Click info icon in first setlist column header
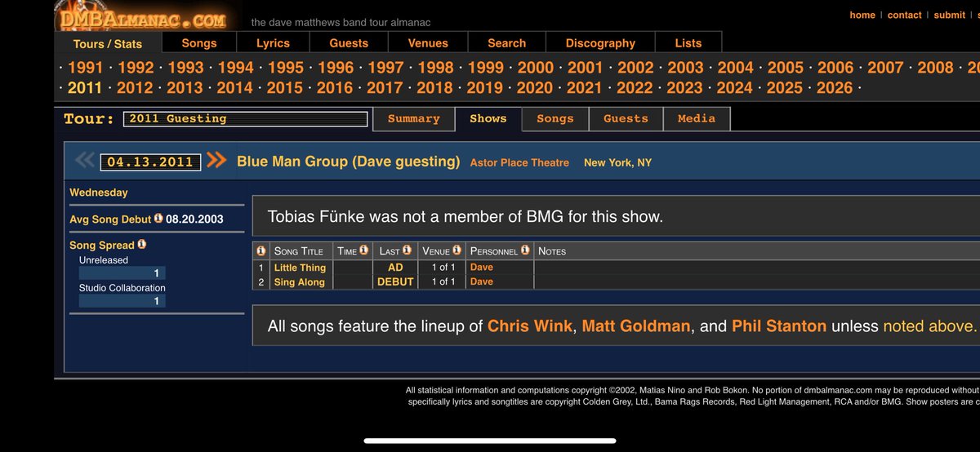The height and width of the screenshot is (452, 980). tap(261, 250)
